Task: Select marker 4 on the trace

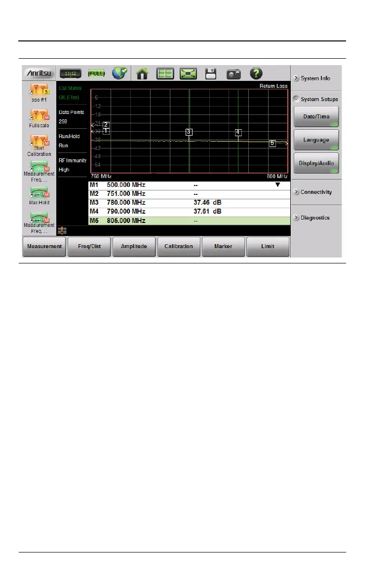Action: [238, 132]
